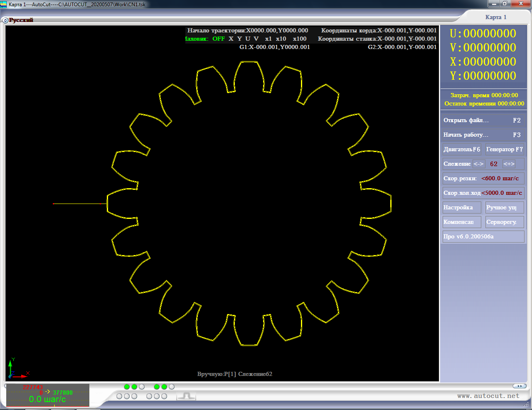This screenshot has width=532, height=410.
Task: Select handwheel axis X
Action: (x=231, y=39)
